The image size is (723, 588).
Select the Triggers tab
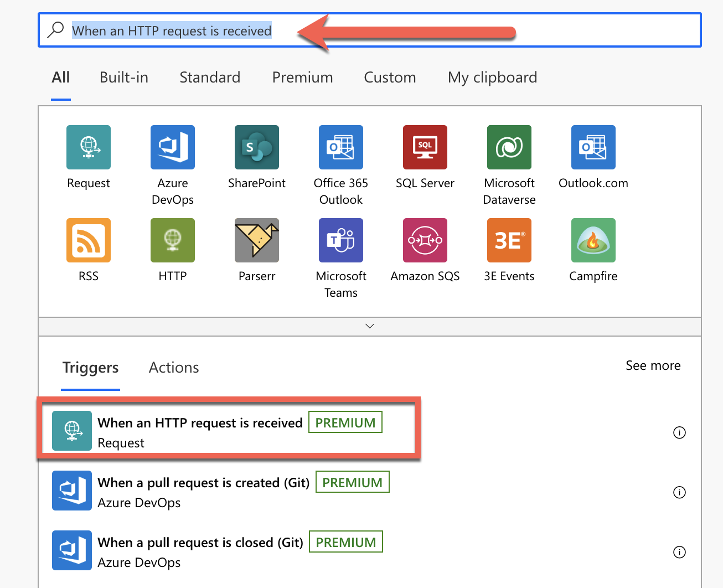[91, 368]
